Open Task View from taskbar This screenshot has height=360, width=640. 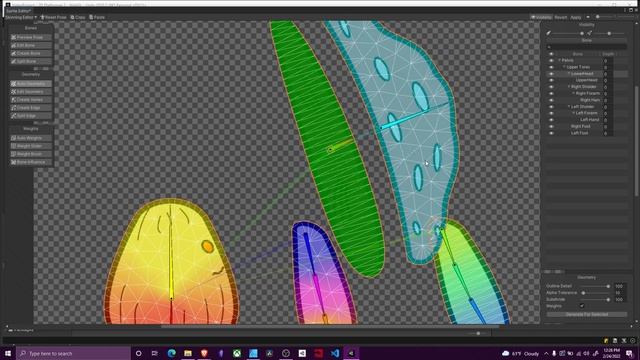coord(155,353)
